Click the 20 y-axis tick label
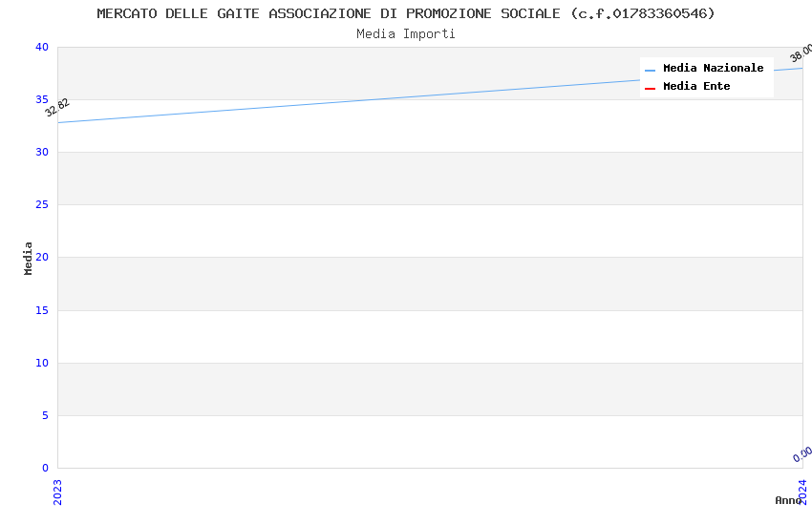The image size is (812, 525). click(41, 258)
